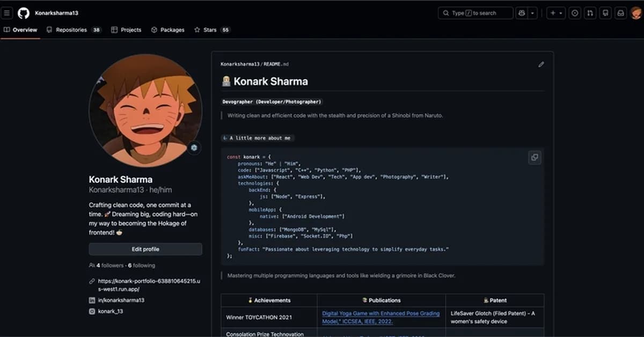Switch to the Repositories tab
Viewport: 644px width, 337px height.
click(x=74, y=30)
